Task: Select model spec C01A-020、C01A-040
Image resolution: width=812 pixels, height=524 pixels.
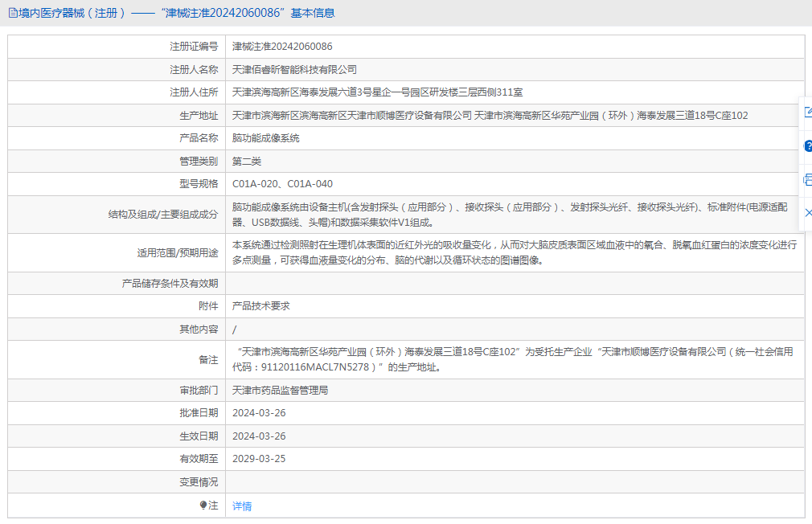Action: tap(282, 184)
